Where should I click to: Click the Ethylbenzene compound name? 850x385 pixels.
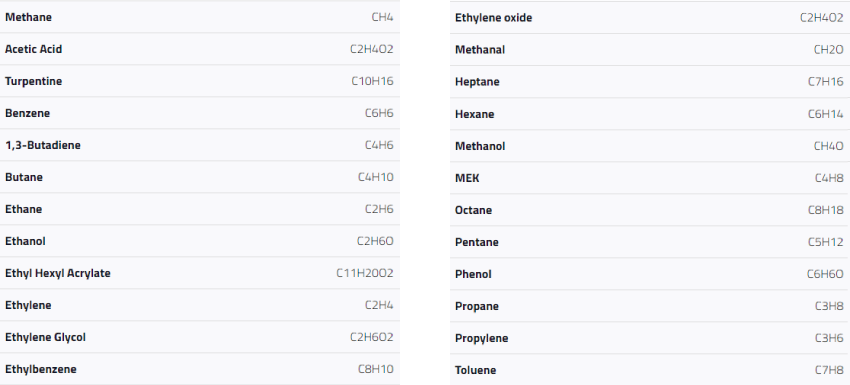[41, 369]
